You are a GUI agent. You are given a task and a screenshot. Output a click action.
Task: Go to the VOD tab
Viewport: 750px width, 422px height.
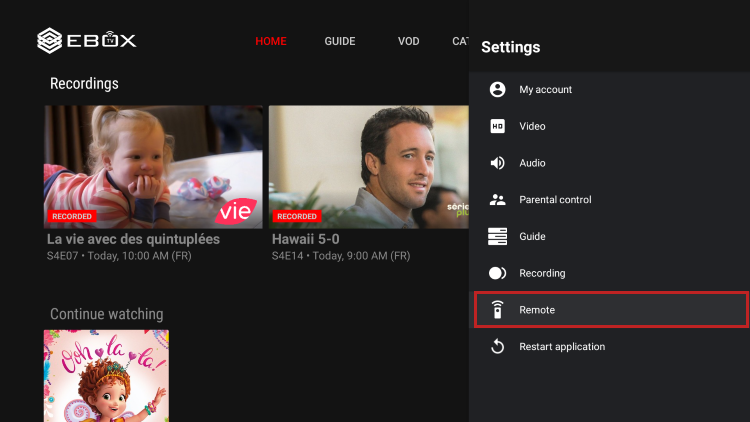click(x=408, y=42)
